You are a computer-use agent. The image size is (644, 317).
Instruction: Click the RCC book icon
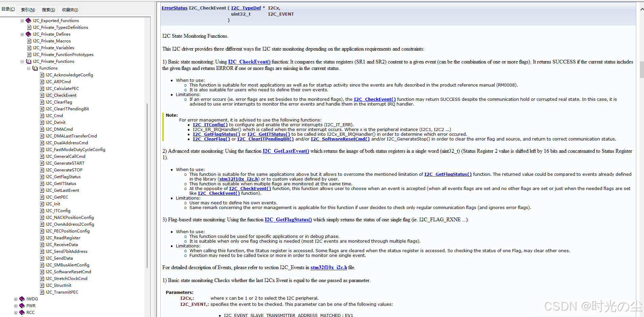[x=22, y=313]
